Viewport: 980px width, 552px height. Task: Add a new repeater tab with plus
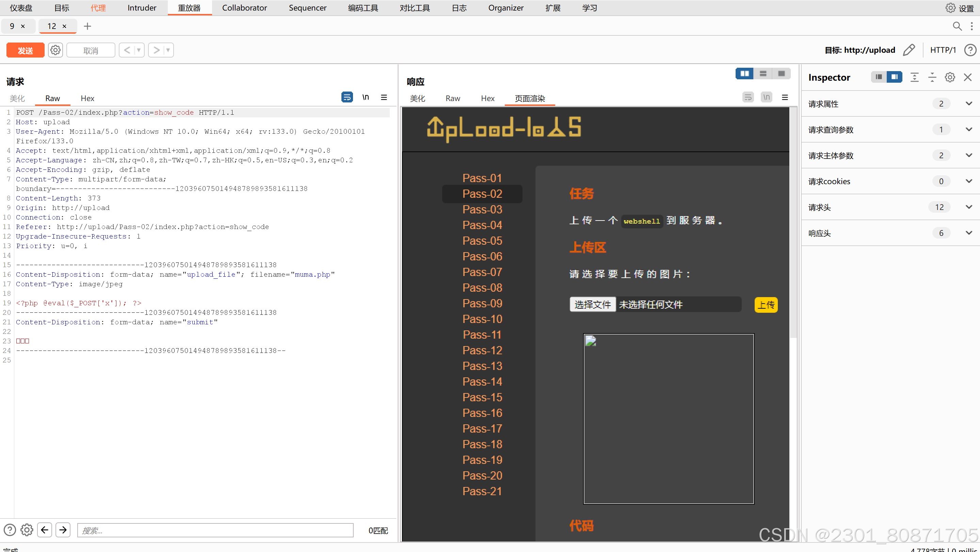[x=87, y=26]
